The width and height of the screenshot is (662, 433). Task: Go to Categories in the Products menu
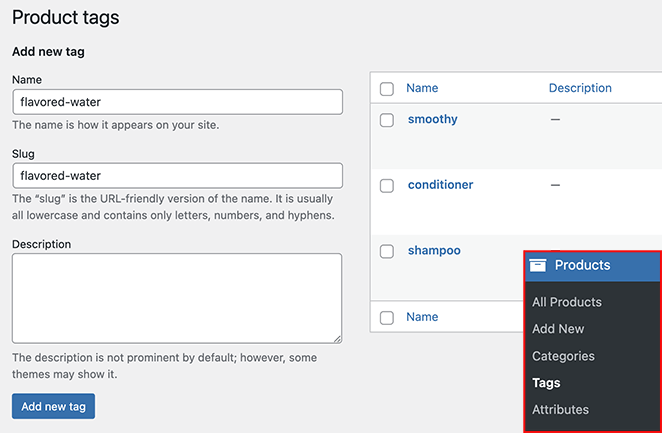(x=563, y=356)
